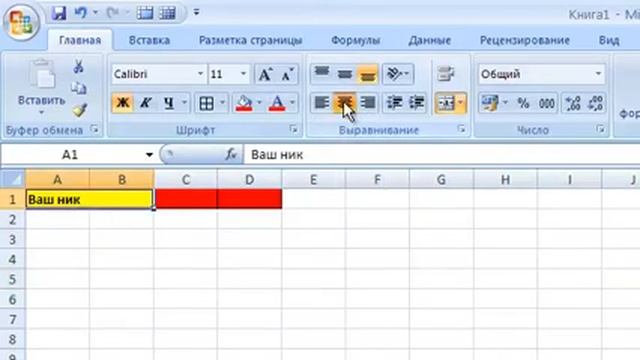Switch to Вставка ribbon tab
The width and height of the screenshot is (640, 360).
click(x=149, y=40)
